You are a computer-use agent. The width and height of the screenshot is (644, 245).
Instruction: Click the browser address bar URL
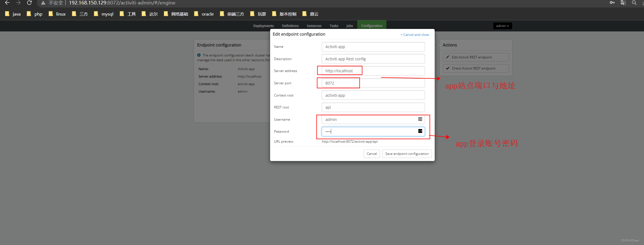122,3
